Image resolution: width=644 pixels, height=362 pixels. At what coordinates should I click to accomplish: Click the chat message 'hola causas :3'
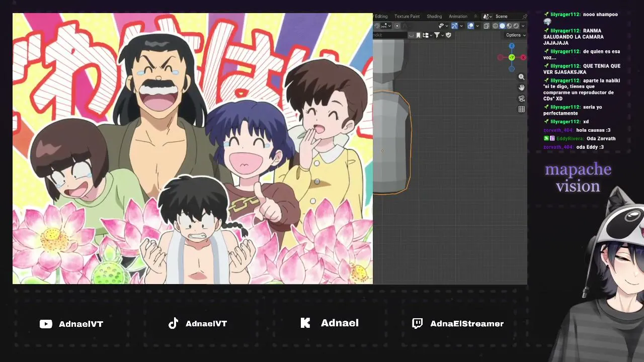point(593,130)
